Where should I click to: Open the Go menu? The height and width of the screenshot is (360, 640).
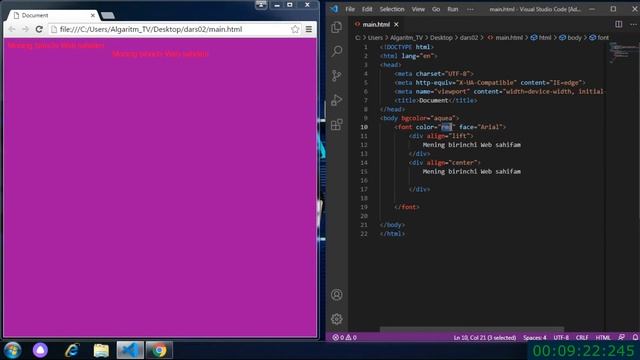point(436,9)
